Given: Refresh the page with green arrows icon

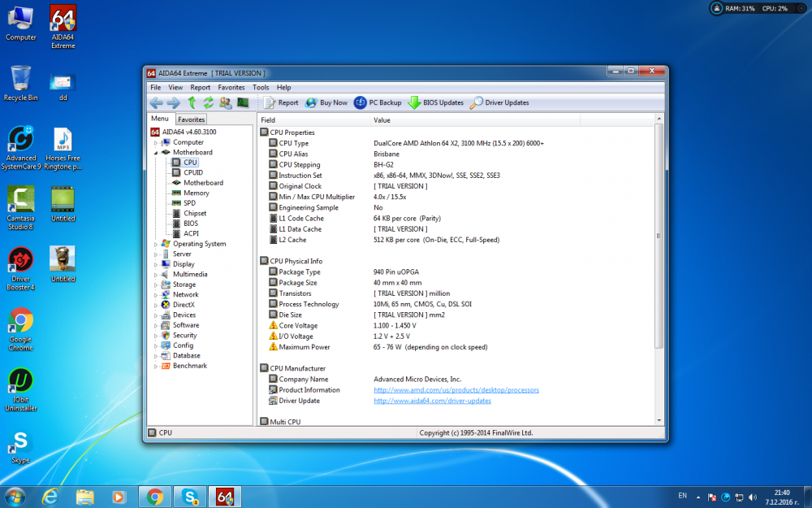Looking at the screenshot, I should [x=208, y=102].
